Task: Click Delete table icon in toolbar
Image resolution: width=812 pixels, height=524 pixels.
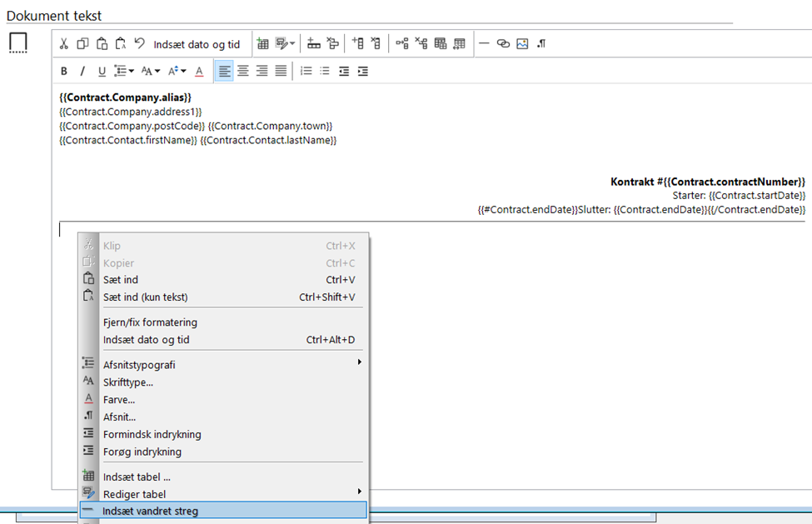Action: (460, 43)
